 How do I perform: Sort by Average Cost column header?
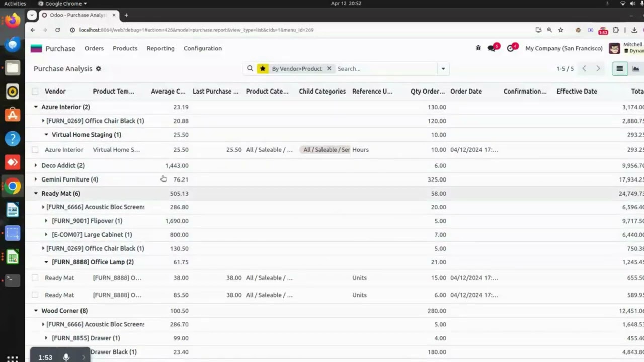click(168, 92)
